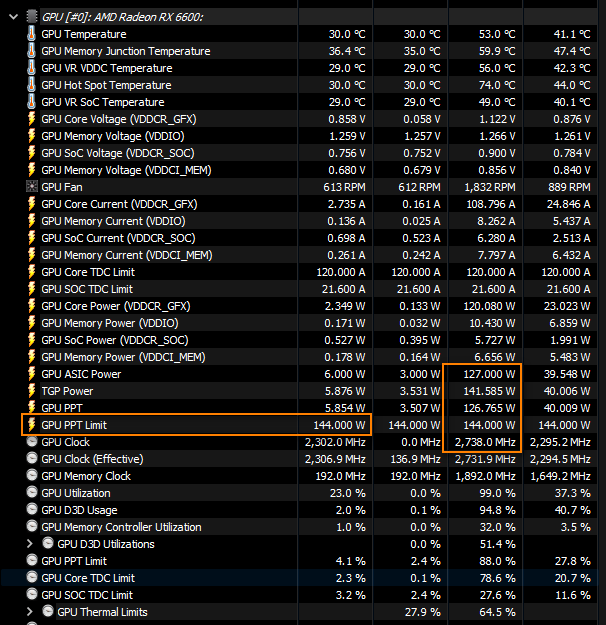Image resolution: width=606 pixels, height=625 pixels.
Task: Click round icon beside GPU Memory Controller Utilization
Action: point(32,526)
